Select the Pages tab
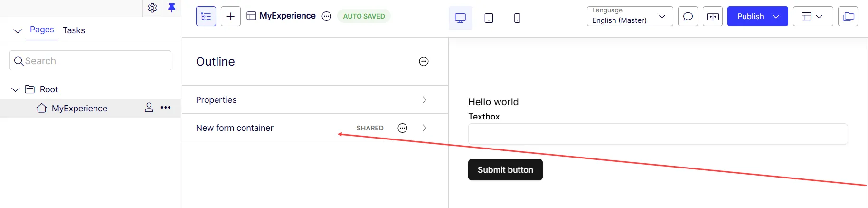This screenshot has width=868, height=208. (42, 30)
